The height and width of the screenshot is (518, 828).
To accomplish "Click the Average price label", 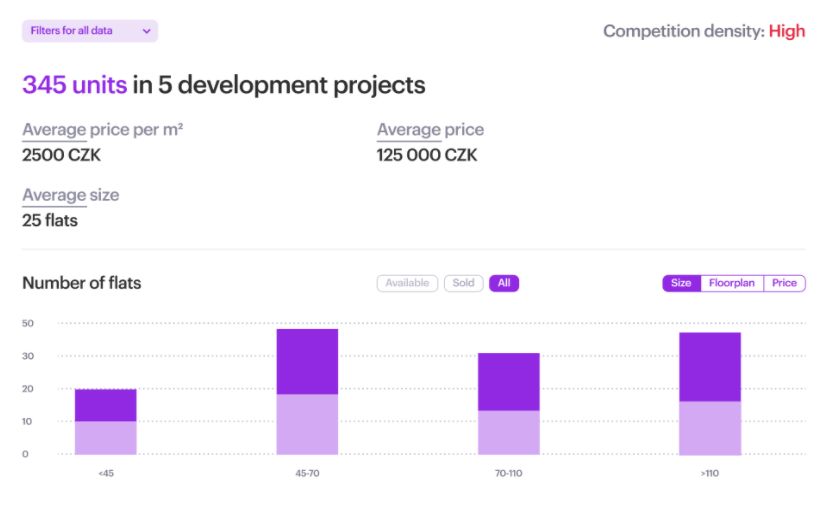I will [x=430, y=129].
